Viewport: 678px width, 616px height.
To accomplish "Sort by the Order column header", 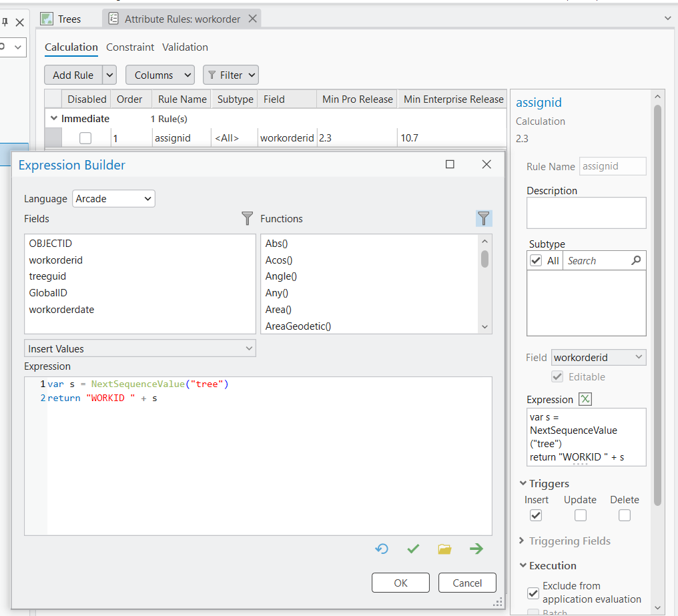I will click(x=129, y=99).
